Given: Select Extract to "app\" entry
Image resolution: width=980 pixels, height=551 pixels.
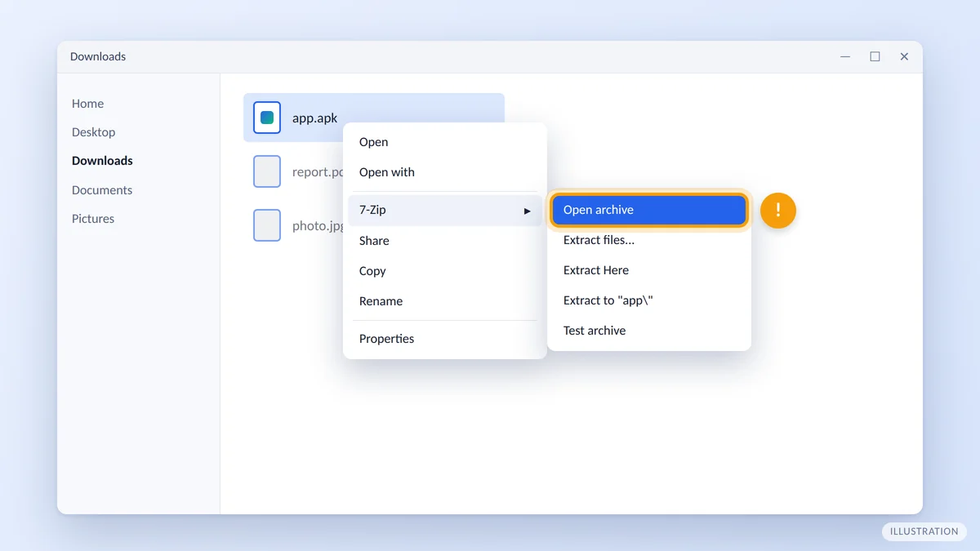Looking at the screenshot, I should [x=649, y=300].
